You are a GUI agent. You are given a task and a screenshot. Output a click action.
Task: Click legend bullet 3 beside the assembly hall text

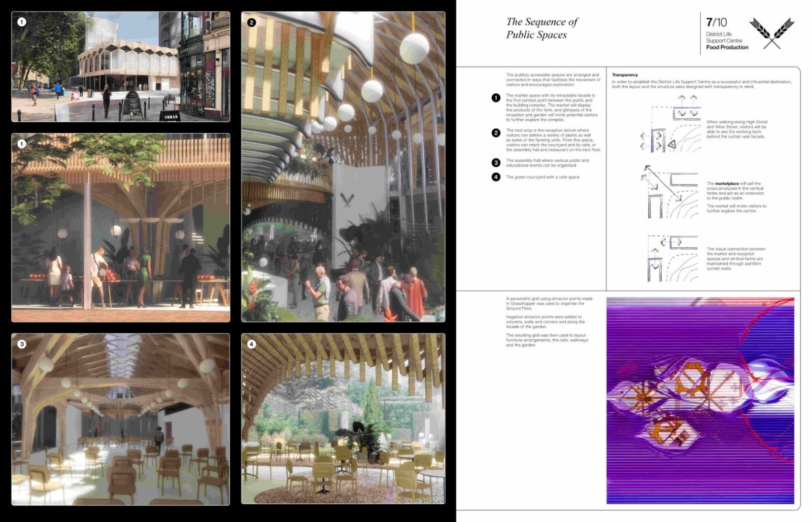pos(496,162)
